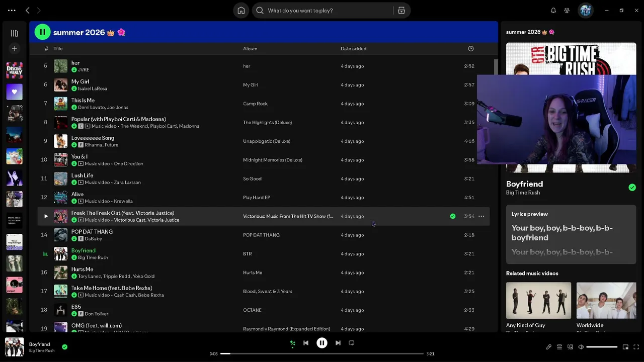Open notifications bell

(x=553, y=11)
